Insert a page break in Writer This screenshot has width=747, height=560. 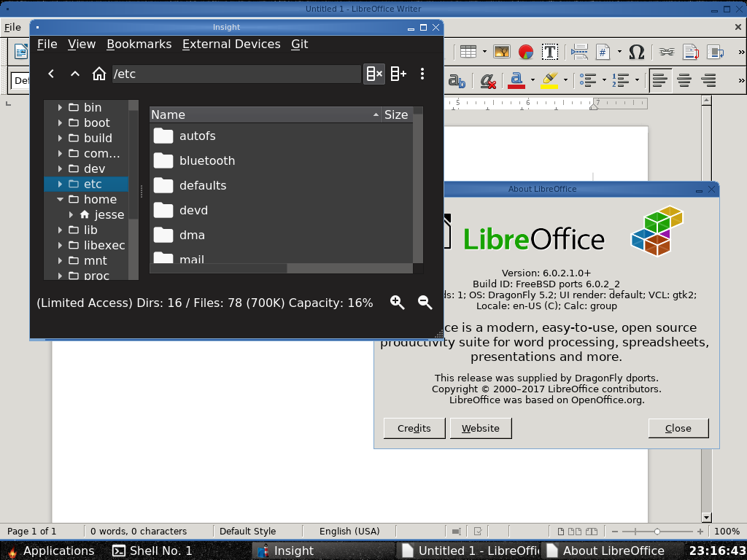(x=578, y=52)
